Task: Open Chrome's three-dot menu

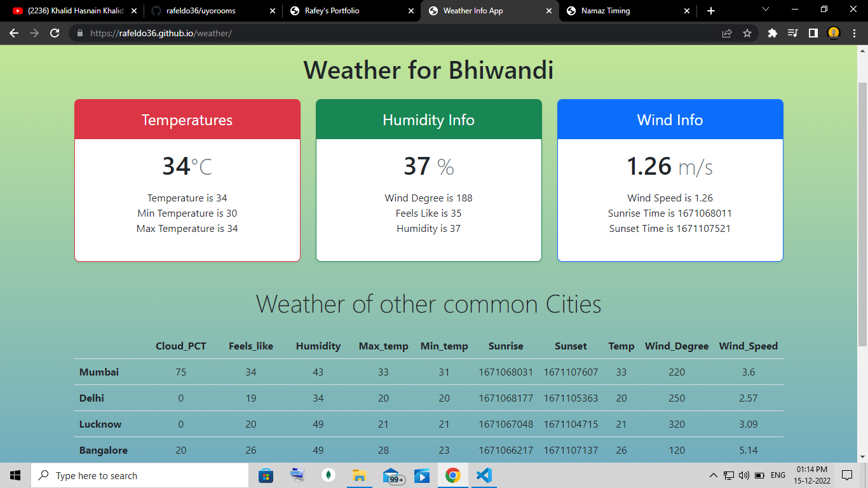Action: 854,33
